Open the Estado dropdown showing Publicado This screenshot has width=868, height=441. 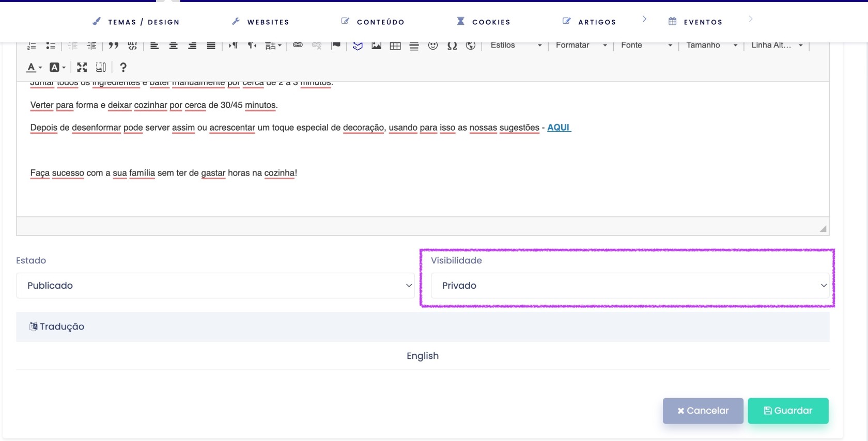(x=215, y=286)
